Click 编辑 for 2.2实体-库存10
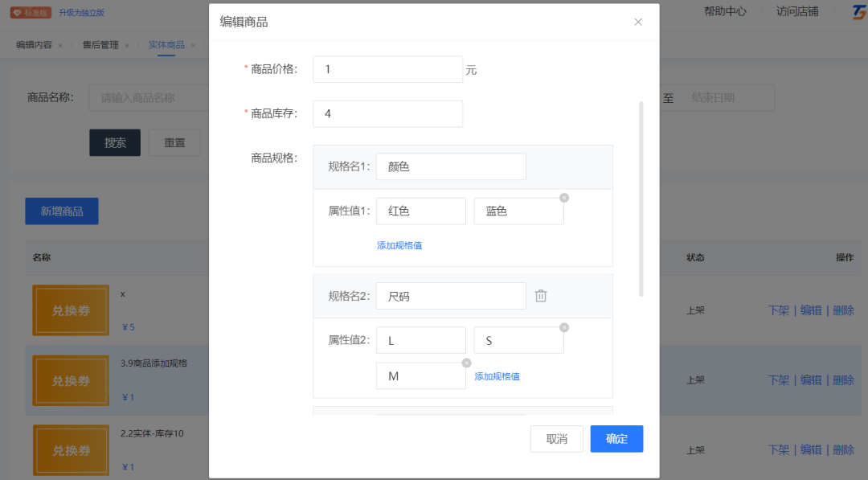This screenshot has width=868, height=480. [x=811, y=450]
